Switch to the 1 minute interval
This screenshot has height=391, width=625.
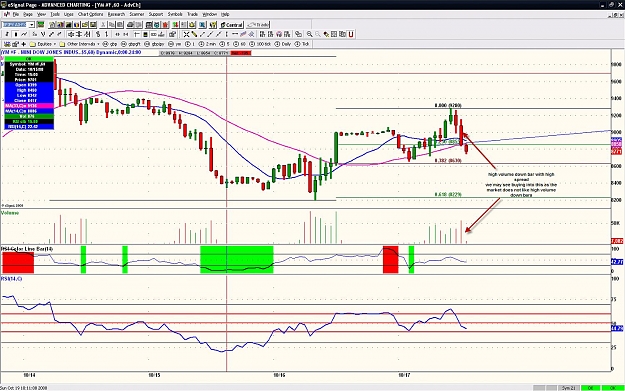coord(191,44)
